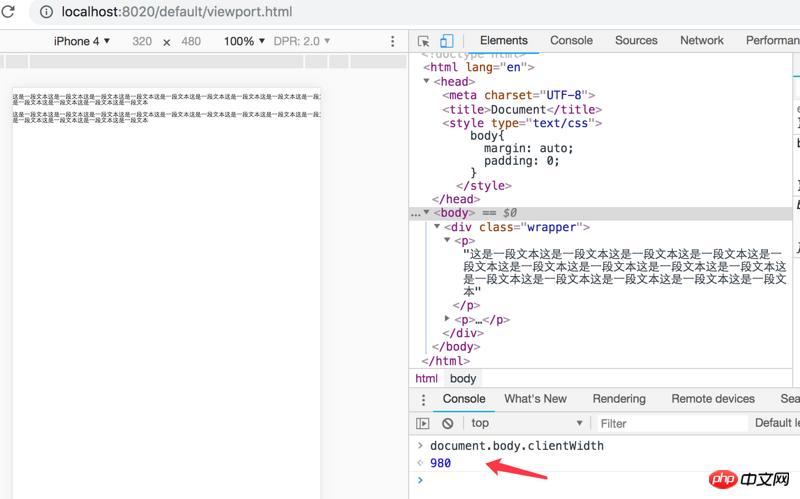This screenshot has height=499, width=800.
Task: Click the viewport width field showing 320
Action: point(142,41)
